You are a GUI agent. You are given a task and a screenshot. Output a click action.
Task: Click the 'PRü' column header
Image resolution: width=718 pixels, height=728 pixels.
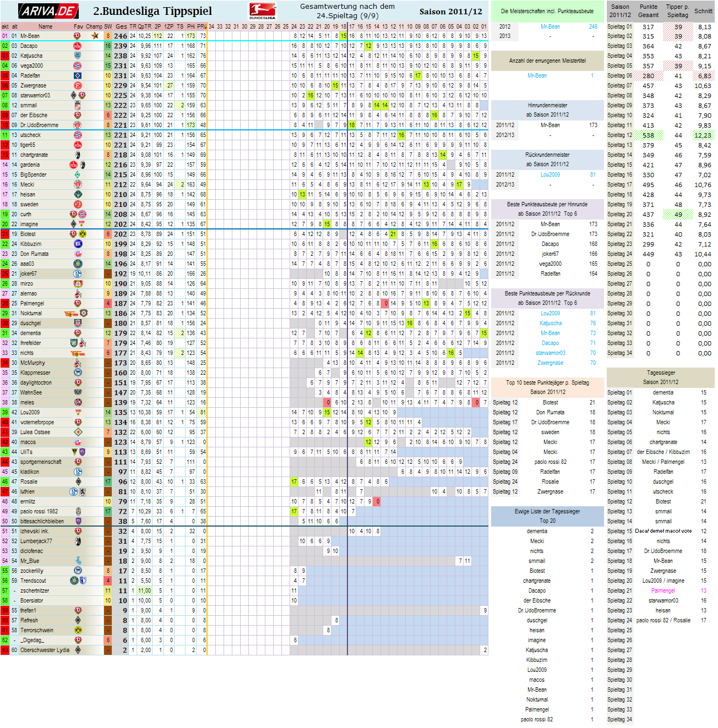tap(202, 26)
